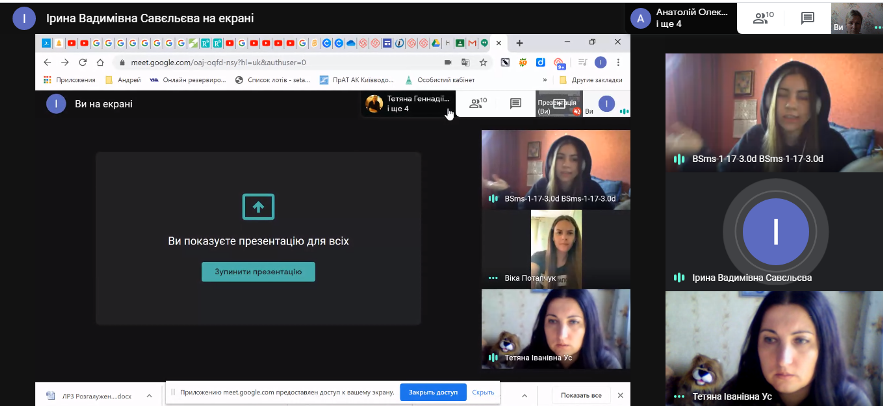Open the ПрАТ АК Київводо... bookmark

357,80
